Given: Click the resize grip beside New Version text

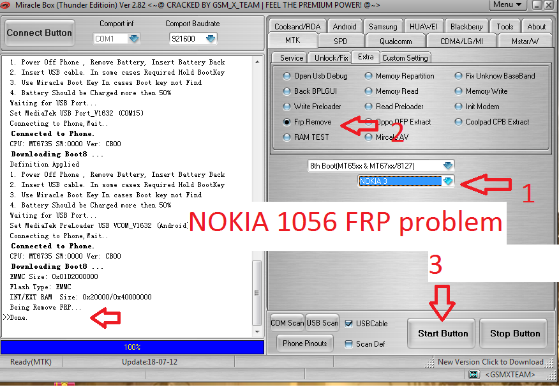Looking at the screenshot, I should coord(430,363).
